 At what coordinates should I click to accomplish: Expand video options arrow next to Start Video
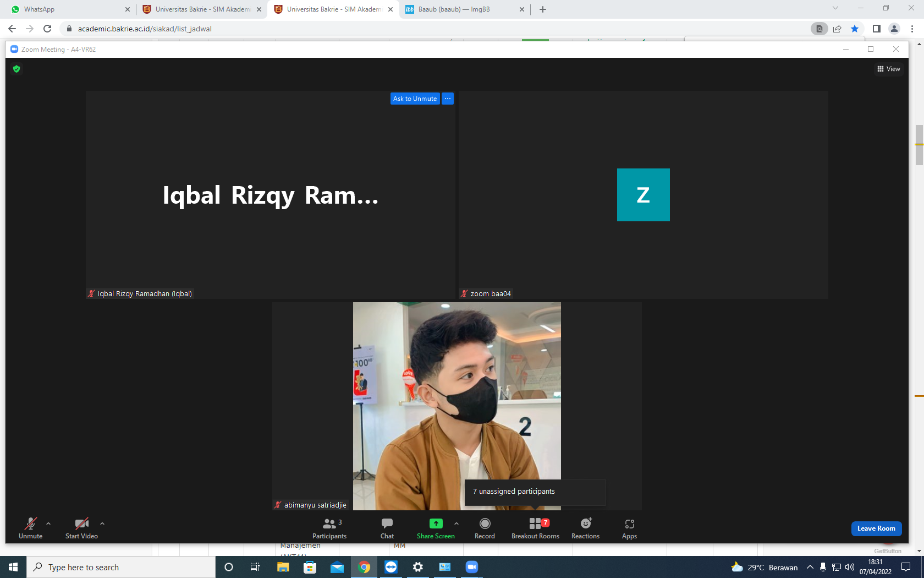[102, 524]
